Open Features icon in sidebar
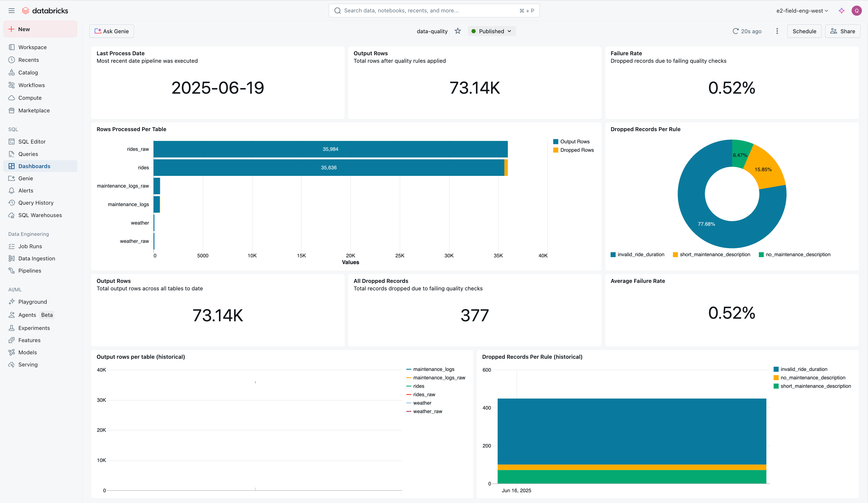Screen dimensions: 868x503 click(12, 340)
